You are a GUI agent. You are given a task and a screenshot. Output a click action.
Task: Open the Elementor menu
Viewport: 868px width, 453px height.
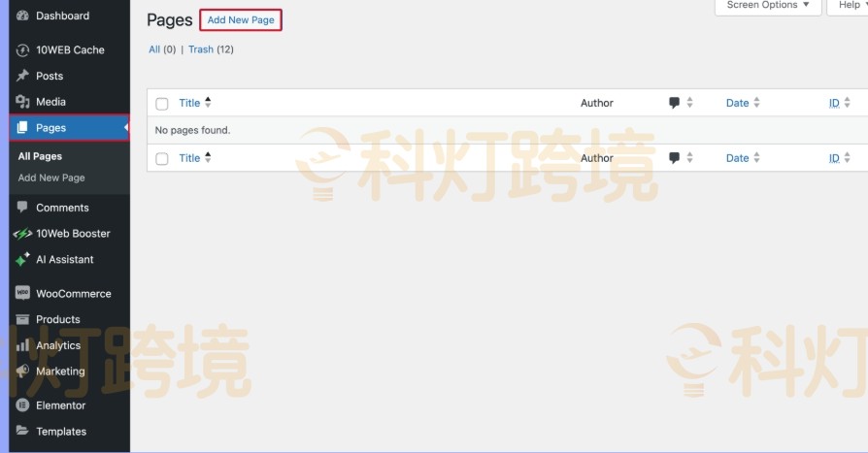69,405
